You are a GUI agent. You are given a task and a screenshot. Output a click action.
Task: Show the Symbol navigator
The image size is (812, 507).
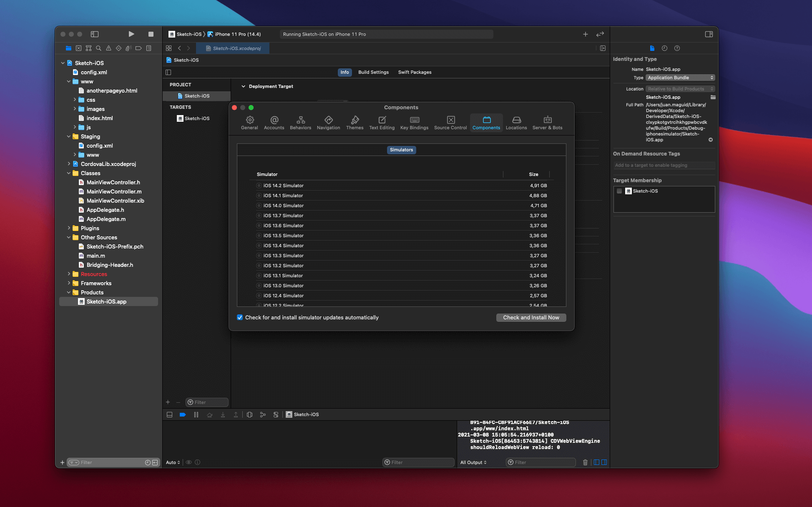(x=88, y=48)
